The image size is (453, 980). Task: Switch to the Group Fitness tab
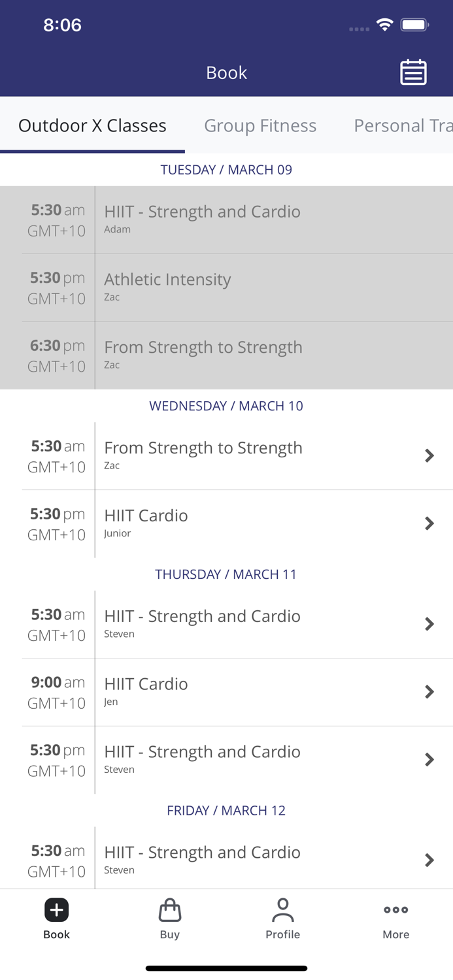(260, 125)
